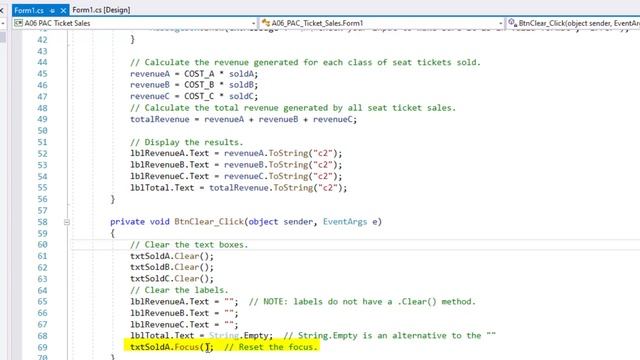Click the method icon beside BtnClear_Click
640x360 pixels.
(x=512, y=23)
